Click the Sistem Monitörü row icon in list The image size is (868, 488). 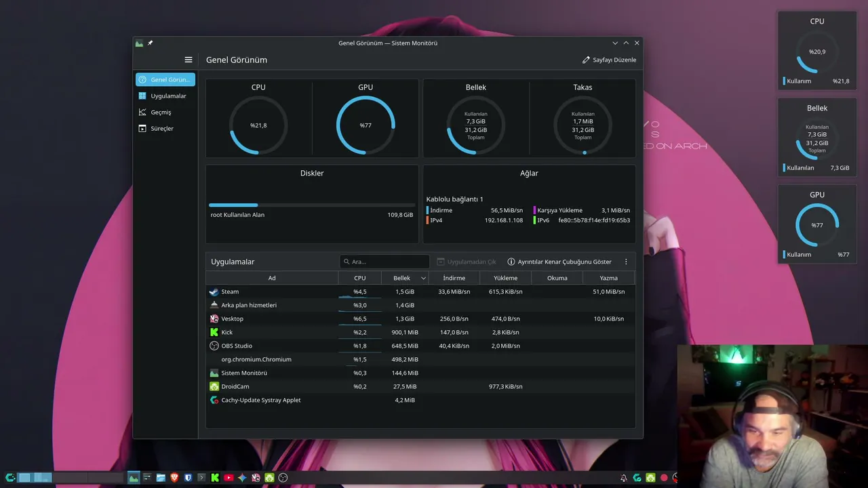(x=214, y=373)
